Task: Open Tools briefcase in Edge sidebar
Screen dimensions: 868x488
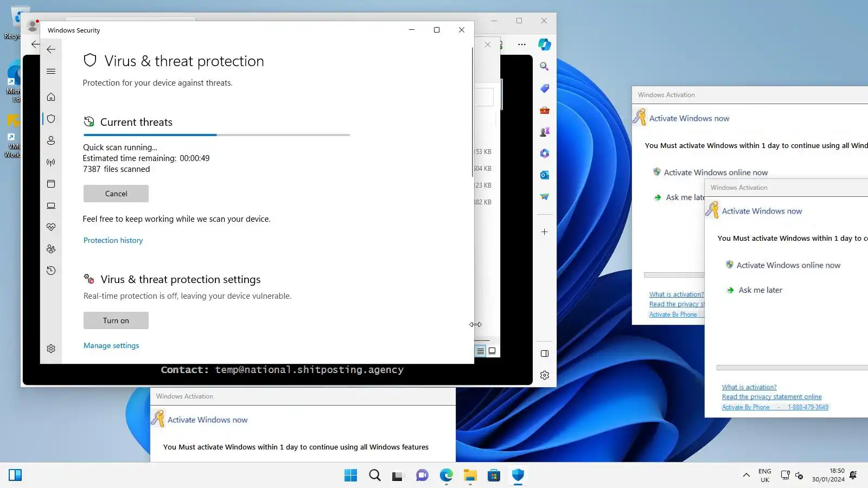Action: click(x=545, y=110)
